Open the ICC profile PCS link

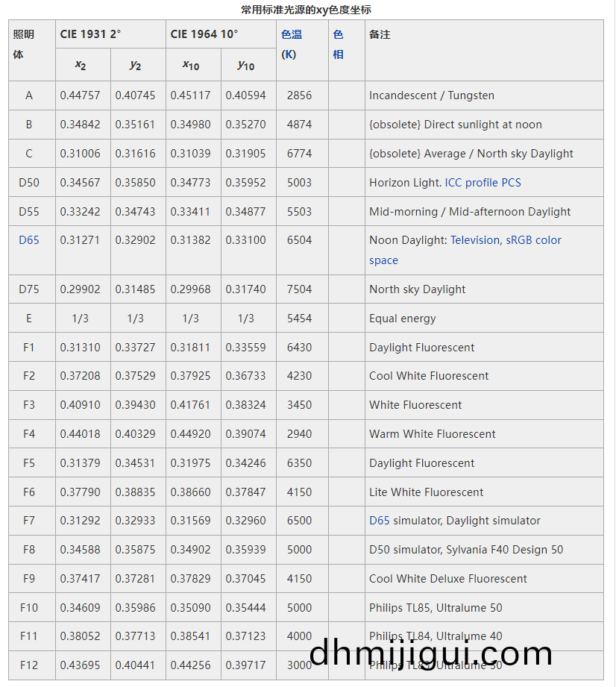click(483, 183)
